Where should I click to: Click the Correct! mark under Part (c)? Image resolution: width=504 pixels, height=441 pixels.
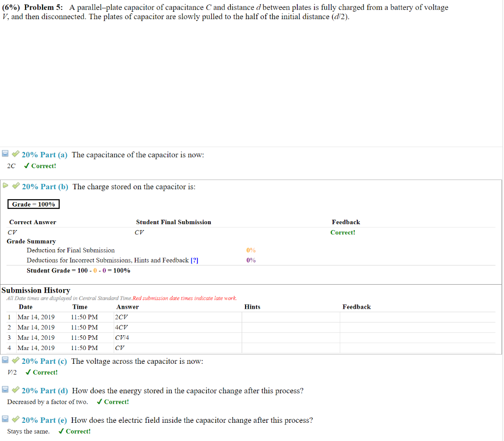[x=41, y=372]
